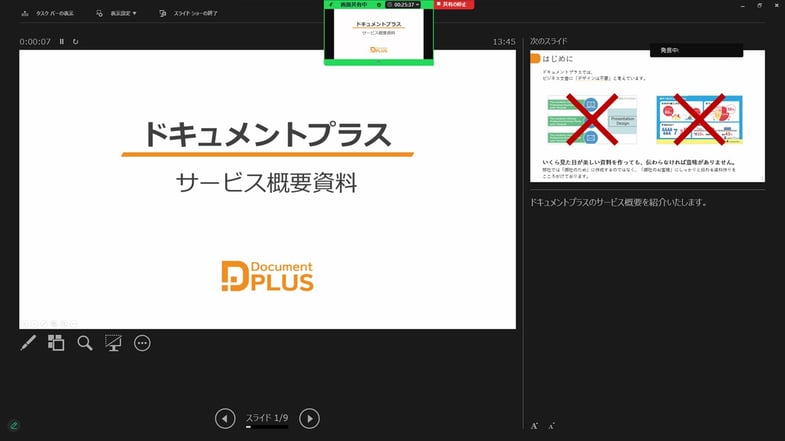The height and width of the screenshot is (441, 785).
Task: Black out the slide show screen
Action: click(113, 343)
